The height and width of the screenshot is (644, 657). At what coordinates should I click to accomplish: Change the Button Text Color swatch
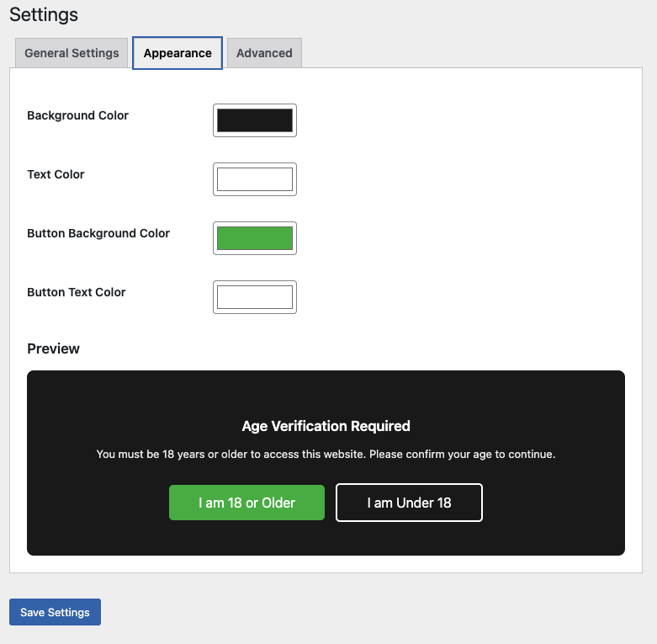click(255, 297)
